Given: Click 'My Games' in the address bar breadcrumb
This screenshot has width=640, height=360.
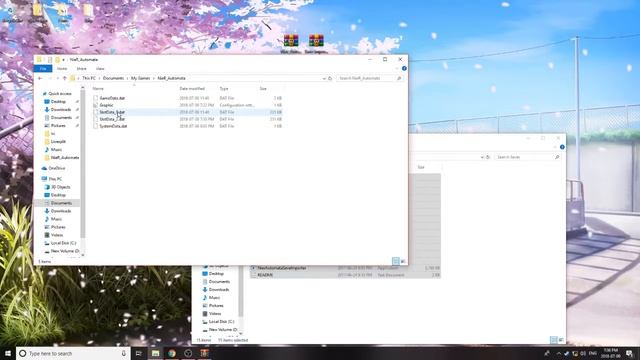Looking at the screenshot, I should point(140,78).
